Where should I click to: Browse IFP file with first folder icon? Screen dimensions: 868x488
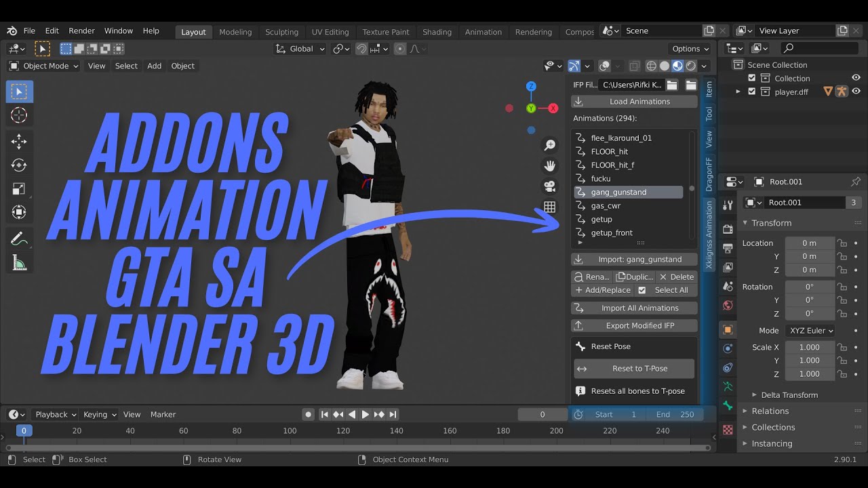[672, 85]
